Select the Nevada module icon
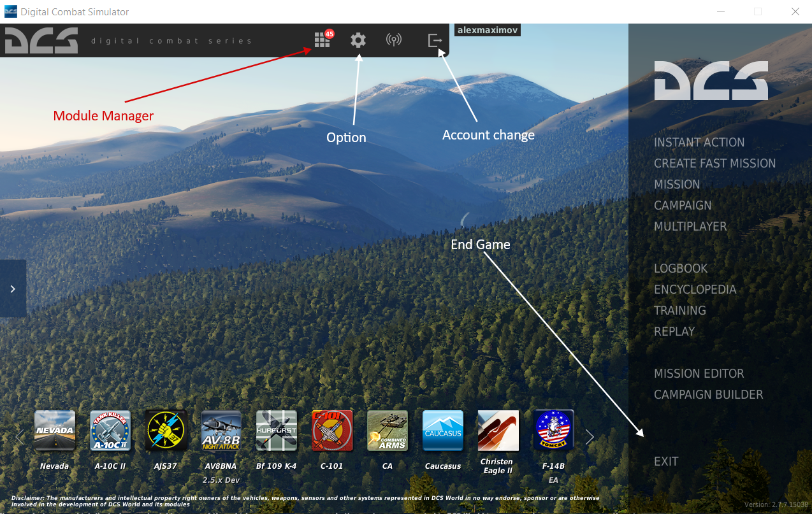The height and width of the screenshot is (514, 812). 55,431
